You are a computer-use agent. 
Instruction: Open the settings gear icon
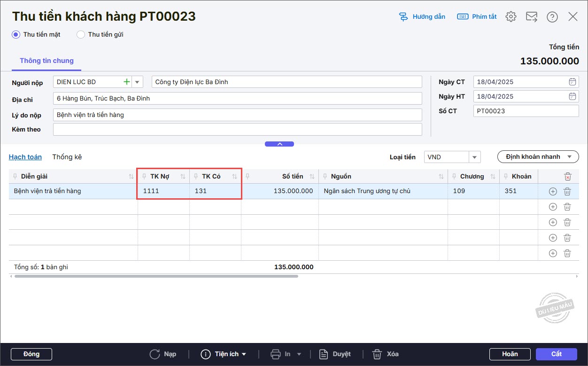(511, 17)
